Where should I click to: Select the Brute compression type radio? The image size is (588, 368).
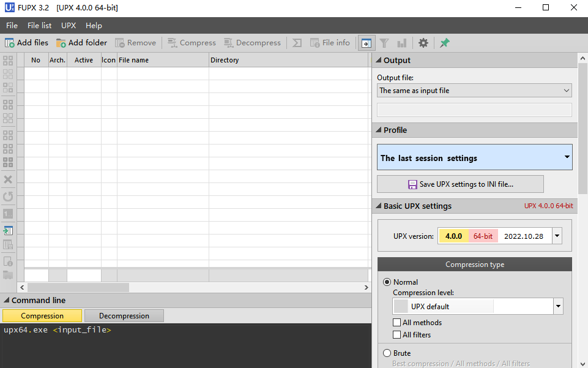click(x=387, y=353)
